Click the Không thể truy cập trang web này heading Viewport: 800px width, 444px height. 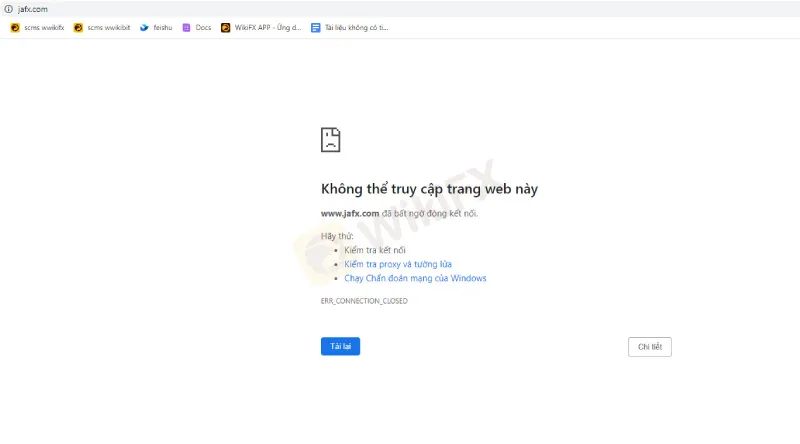(x=430, y=189)
